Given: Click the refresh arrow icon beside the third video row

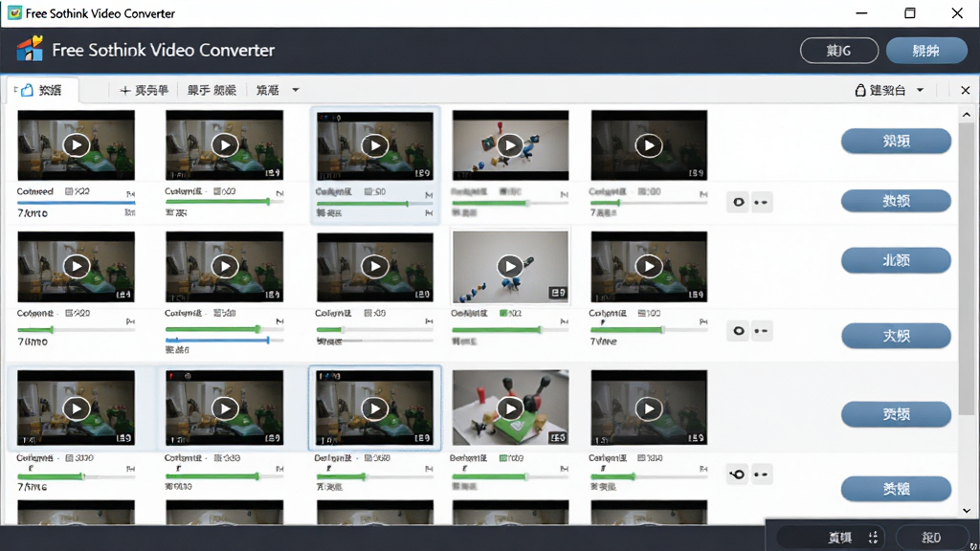Looking at the screenshot, I should (x=738, y=474).
